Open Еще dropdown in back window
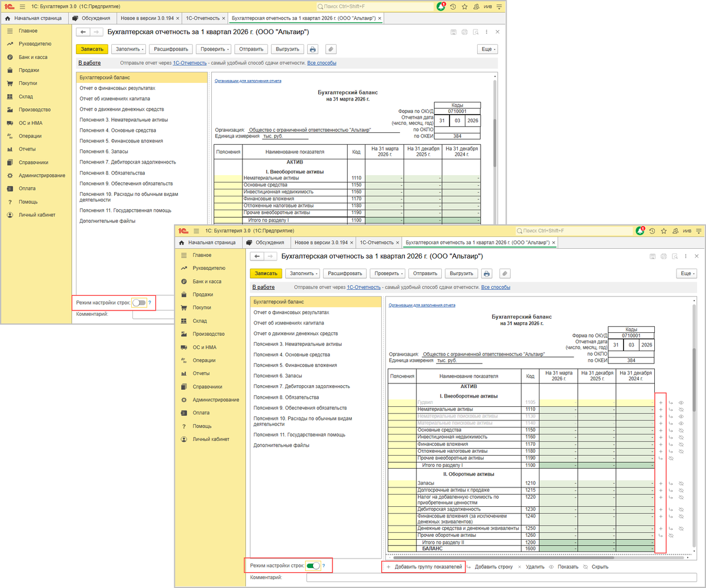This screenshot has width=706, height=588. coord(488,49)
